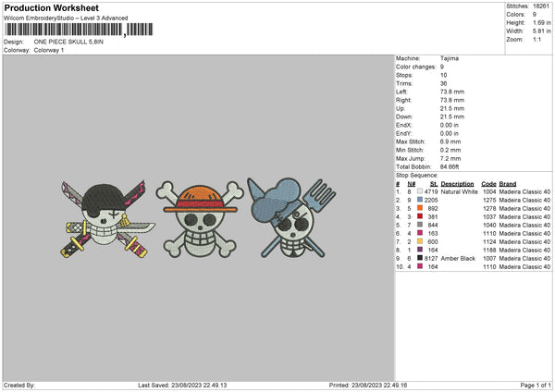Viewport: 555px width, 392px height.
Task: Click design name 'ONE PIECE SKULL 5,8IN'
Action: pos(68,42)
